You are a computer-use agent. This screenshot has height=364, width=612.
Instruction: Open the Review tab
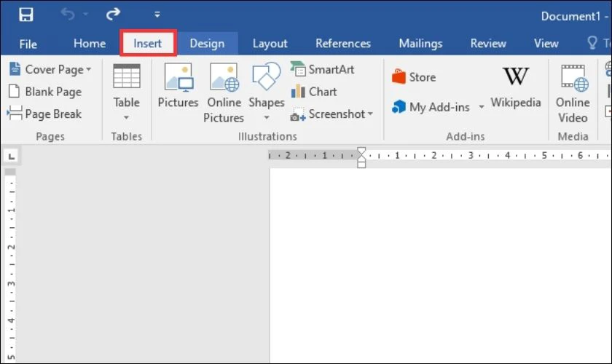click(488, 43)
